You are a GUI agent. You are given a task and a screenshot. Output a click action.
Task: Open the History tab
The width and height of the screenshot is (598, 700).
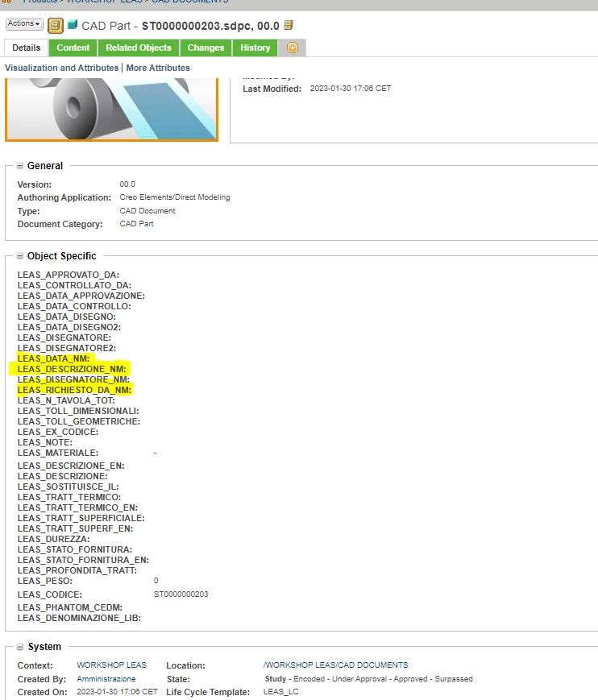[x=255, y=48]
